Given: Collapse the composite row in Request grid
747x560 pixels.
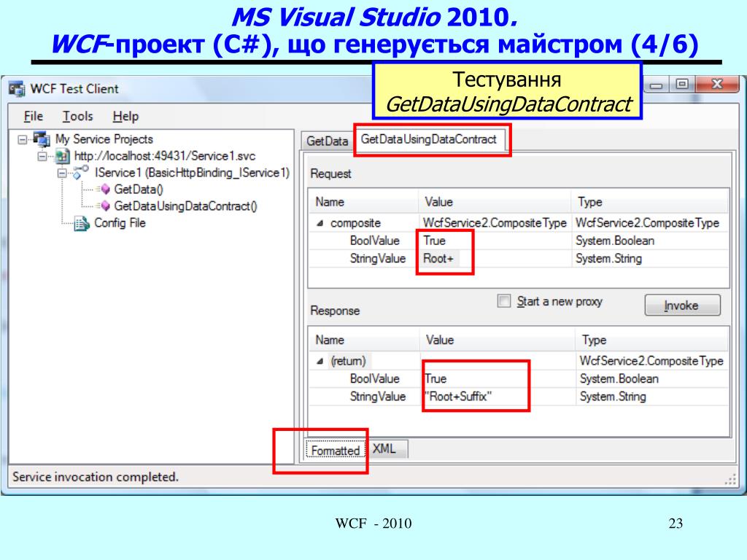Looking at the screenshot, I should 320,223.
